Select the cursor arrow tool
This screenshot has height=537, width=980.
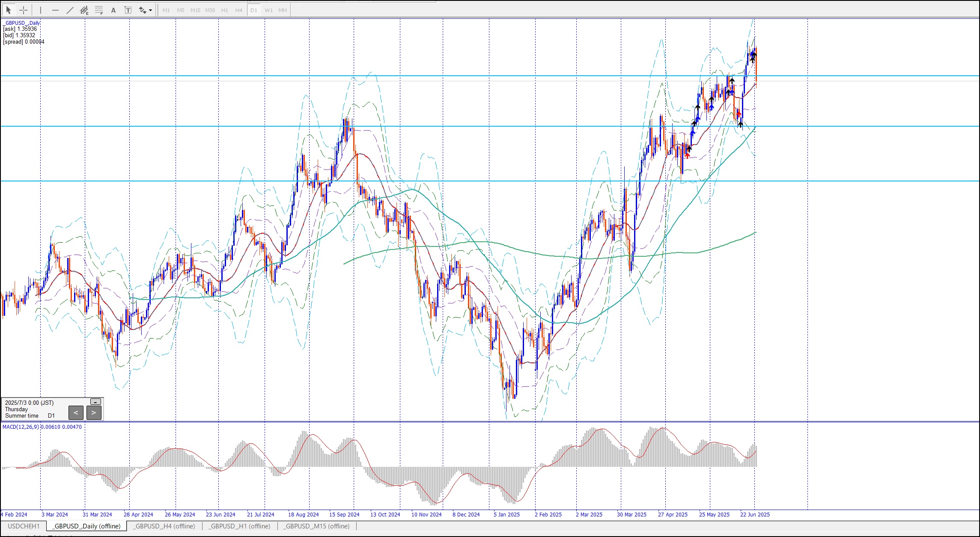[9, 10]
